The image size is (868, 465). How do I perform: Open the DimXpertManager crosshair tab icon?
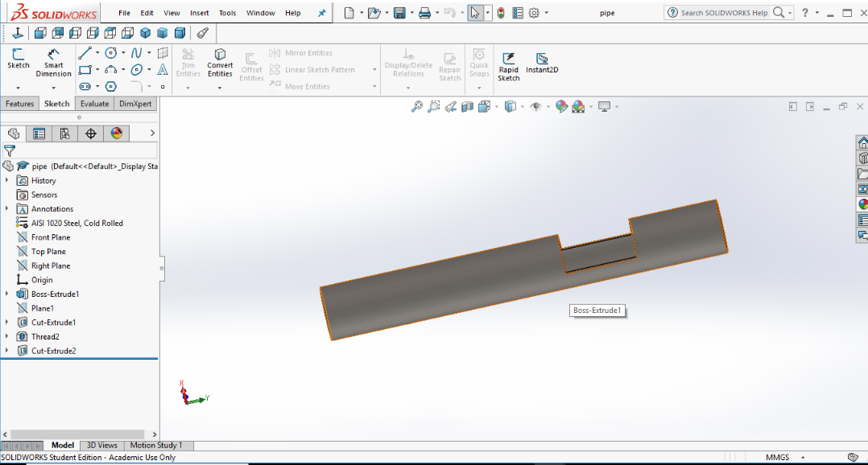tap(91, 134)
